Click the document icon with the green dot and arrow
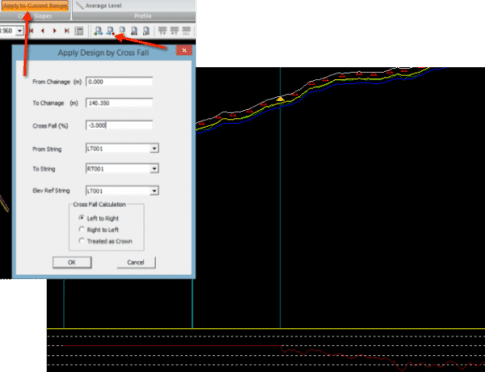This screenshot has width=485, height=372. click(98, 31)
